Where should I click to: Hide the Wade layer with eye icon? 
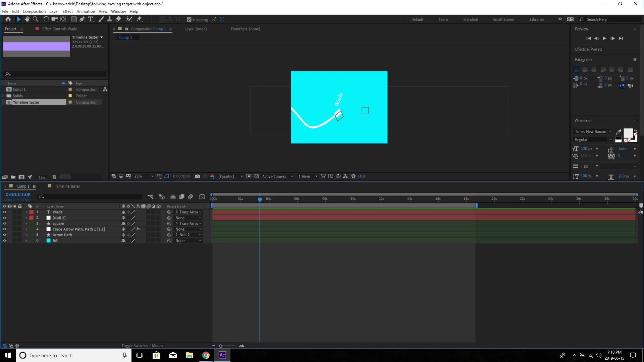(4, 212)
